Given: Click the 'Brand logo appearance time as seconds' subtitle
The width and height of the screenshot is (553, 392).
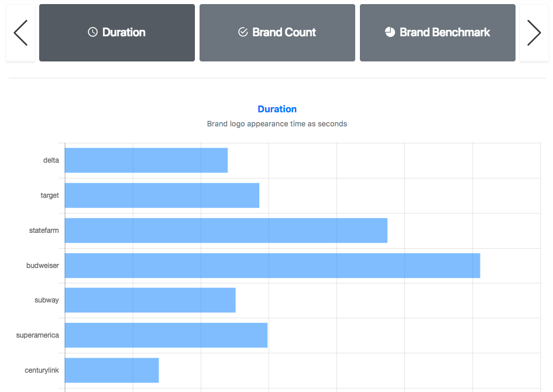Looking at the screenshot, I should click(x=277, y=123).
